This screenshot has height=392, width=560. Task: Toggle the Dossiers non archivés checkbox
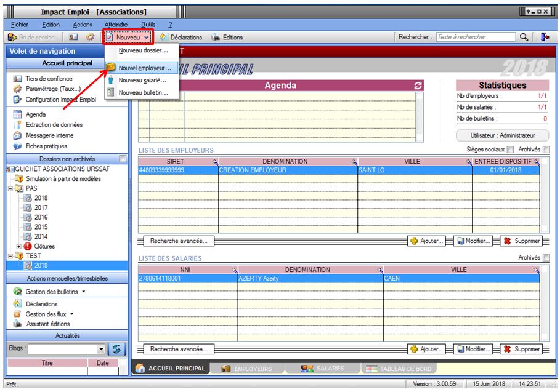point(123,159)
